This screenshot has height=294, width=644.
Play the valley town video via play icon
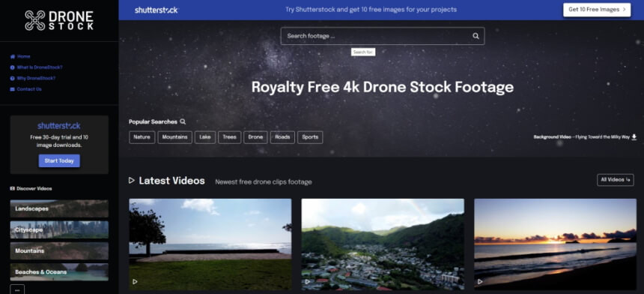pos(308,282)
